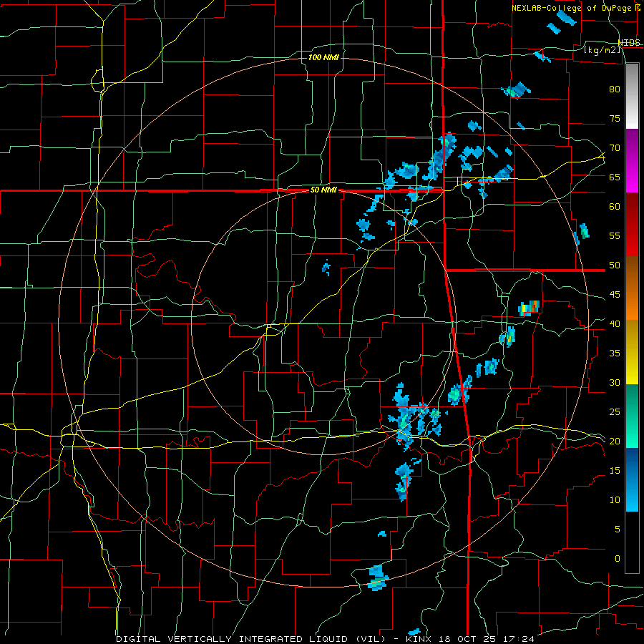The width and height of the screenshot is (644, 644).
Task: Click the 15 value on the legend
Action: click(x=615, y=471)
